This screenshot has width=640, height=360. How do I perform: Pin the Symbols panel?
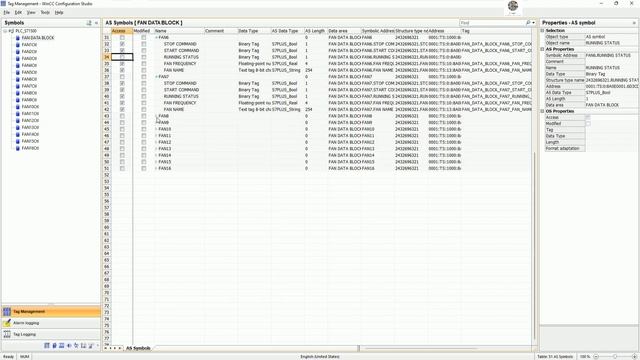(x=89, y=23)
